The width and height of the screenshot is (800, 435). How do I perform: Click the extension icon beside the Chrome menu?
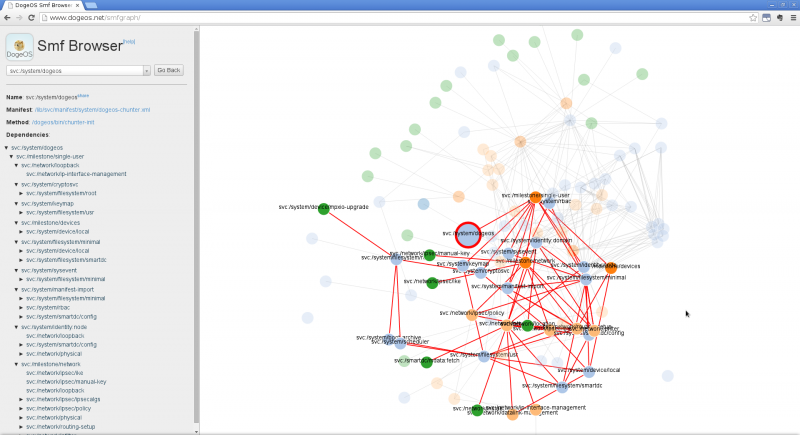(780, 17)
